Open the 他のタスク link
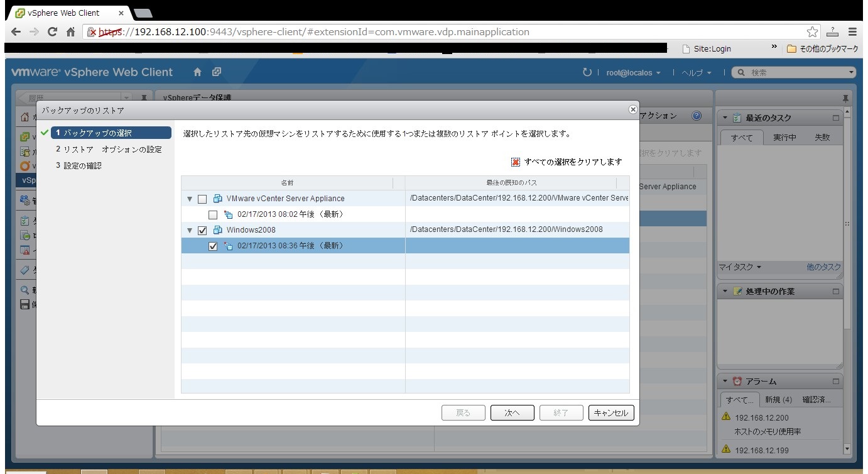 823,267
